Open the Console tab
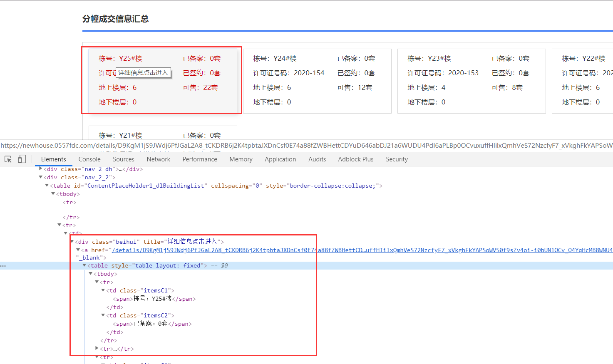This screenshot has height=364, width=613. (89, 159)
